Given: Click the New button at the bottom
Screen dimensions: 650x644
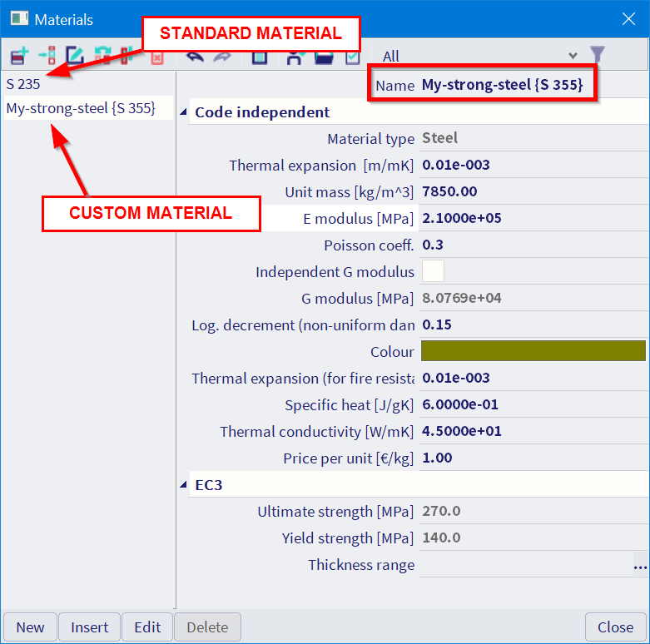Looking at the screenshot, I should pos(31,627).
